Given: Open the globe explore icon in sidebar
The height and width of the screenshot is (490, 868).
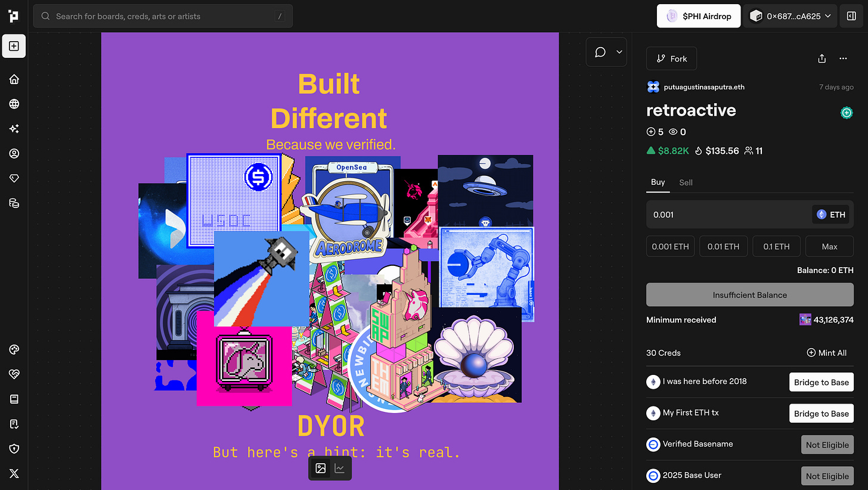Looking at the screenshot, I should (14, 104).
